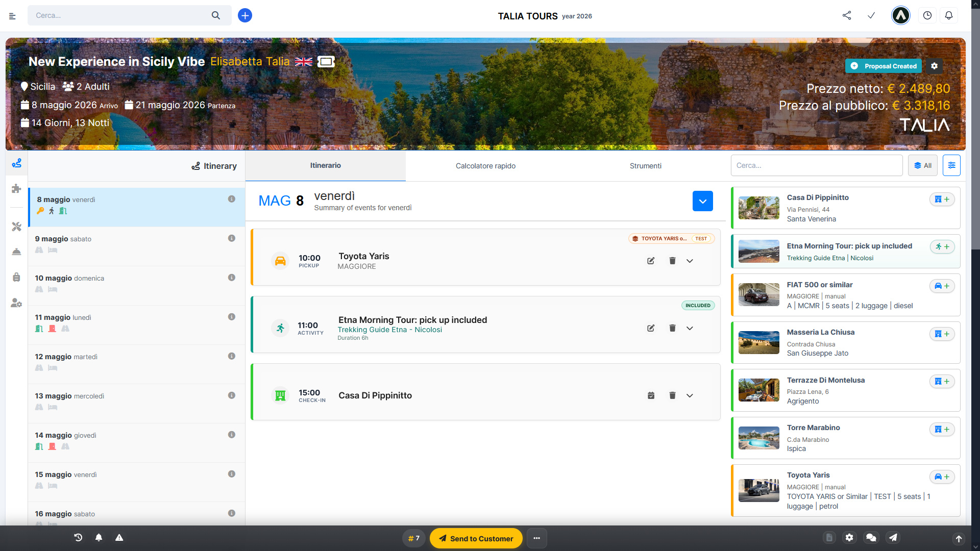
Task: Open the puzzle-piece extras panel in sidebar
Action: (16, 189)
